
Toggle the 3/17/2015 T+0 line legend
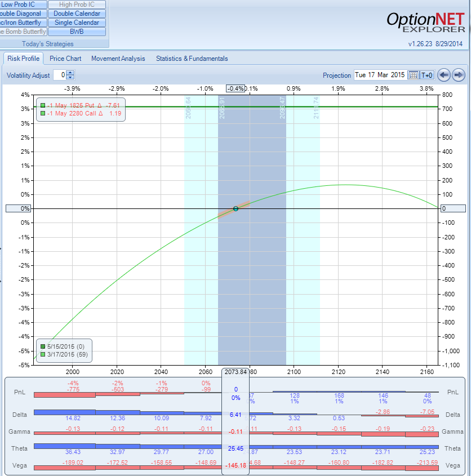[43, 354]
